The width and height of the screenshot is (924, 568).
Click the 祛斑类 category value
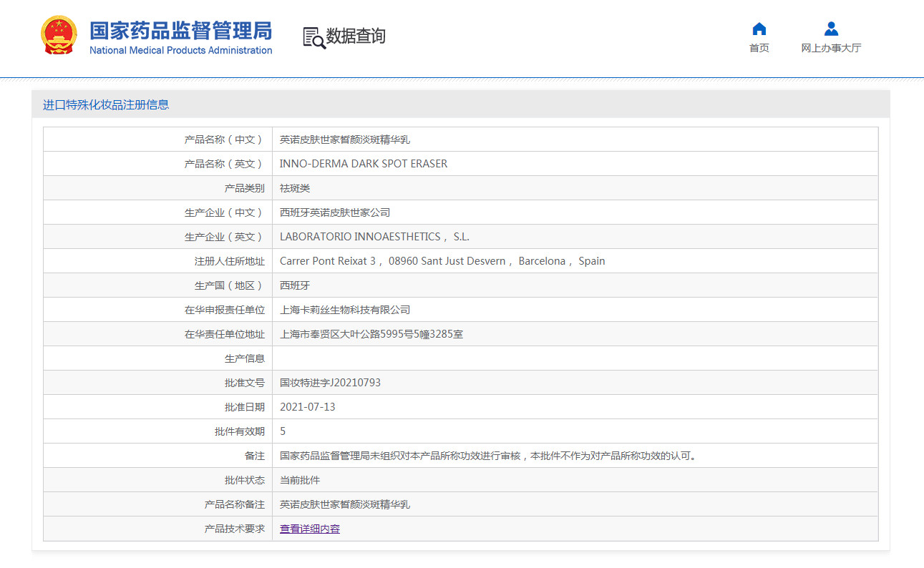click(295, 188)
